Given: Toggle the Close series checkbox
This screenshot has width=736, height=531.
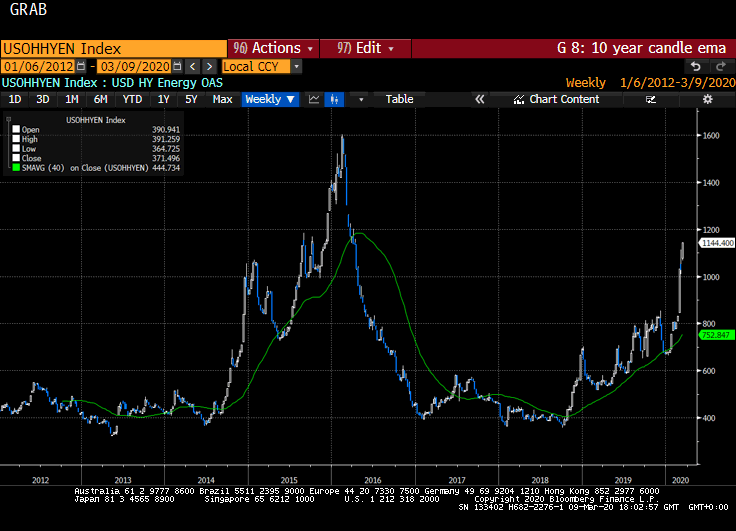Looking at the screenshot, I should (16, 158).
